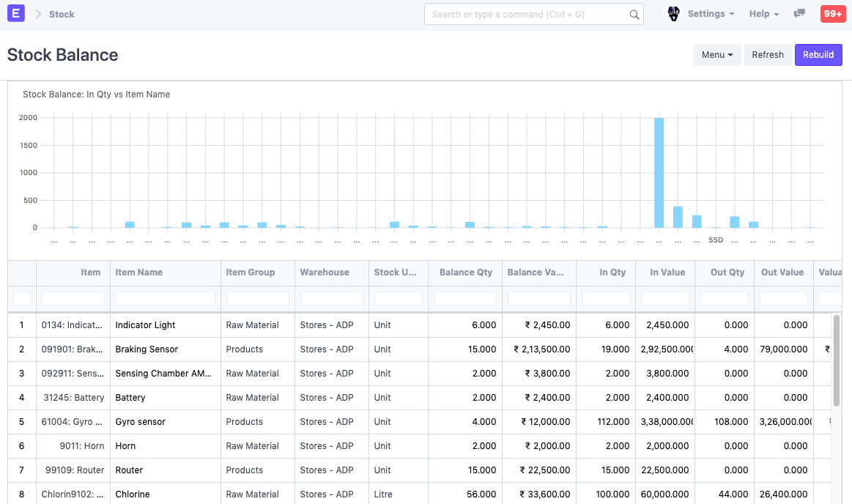Screen dimensions: 852x504
Task: Open the chat messages icon
Action: pos(800,14)
